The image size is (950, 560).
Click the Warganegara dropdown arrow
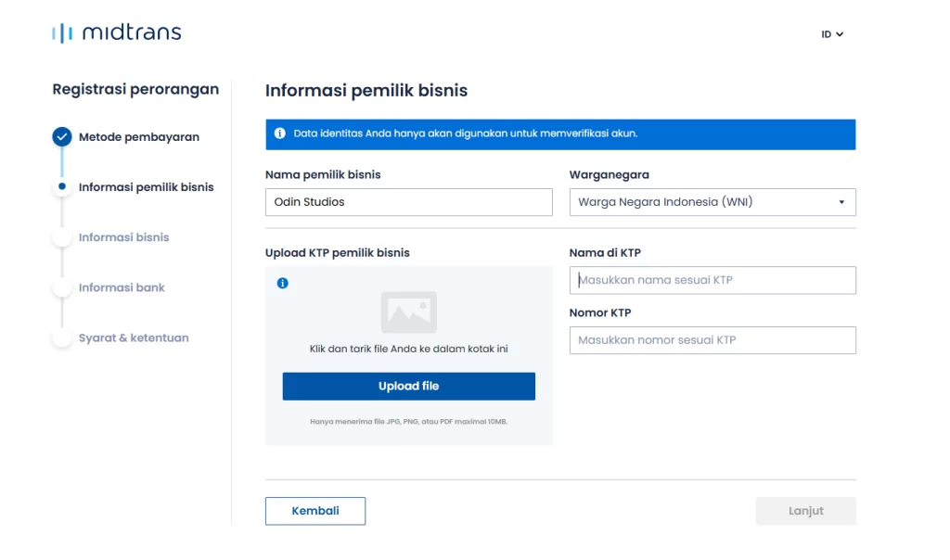[841, 202]
